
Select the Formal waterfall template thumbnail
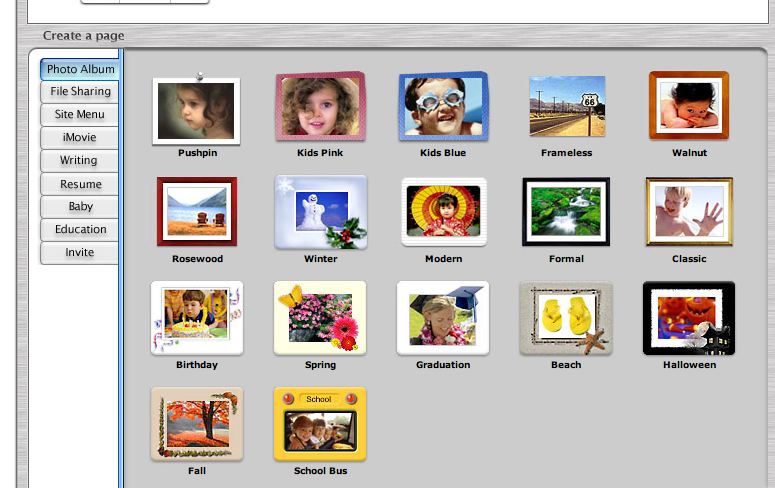(x=566, y=212)
